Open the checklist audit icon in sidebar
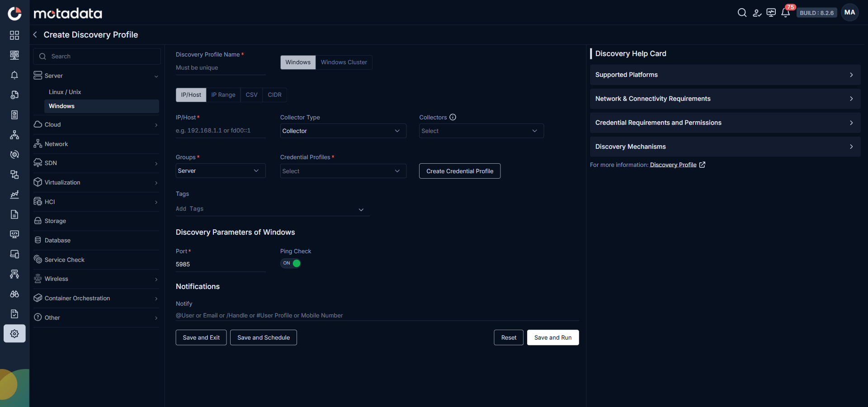This screenshot has width=868, height=407. 14,314
